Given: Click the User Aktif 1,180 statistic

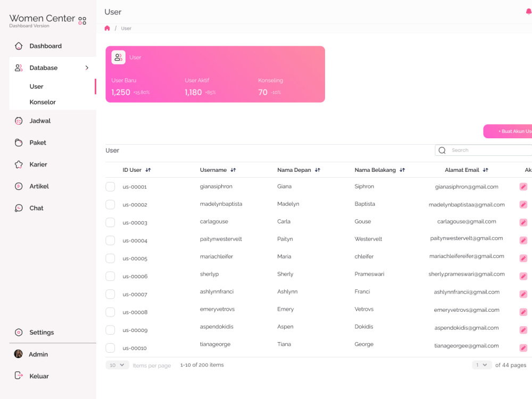Looking at the screenshot, I should coord(200,87).
